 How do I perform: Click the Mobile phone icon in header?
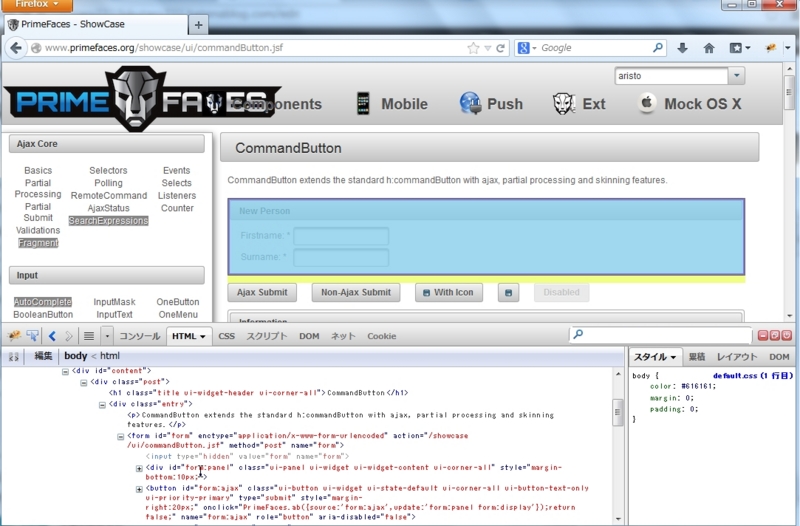tap(363, 104)
